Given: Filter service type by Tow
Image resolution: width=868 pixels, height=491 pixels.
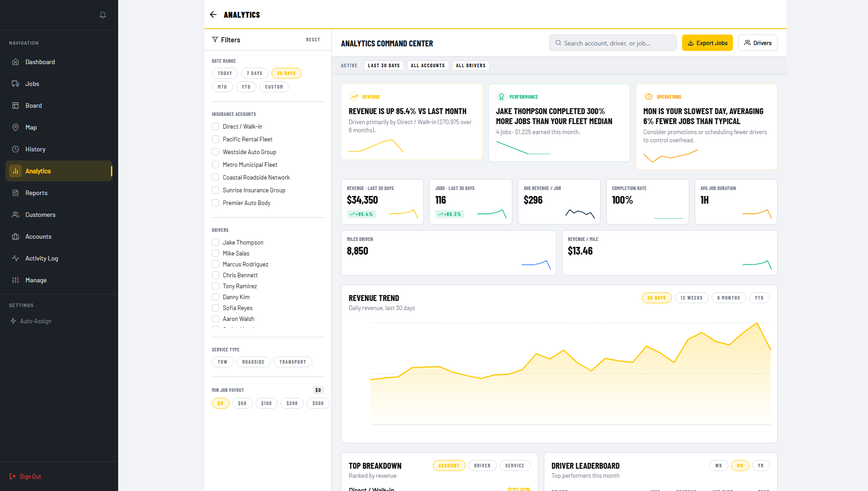Looking at the screenshot, I should (x=223, y=362).
